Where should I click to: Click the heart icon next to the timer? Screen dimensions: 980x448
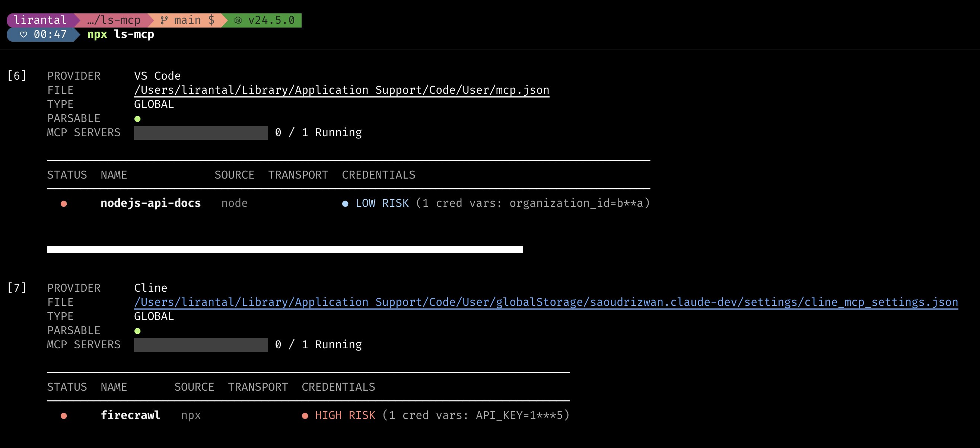23,35
